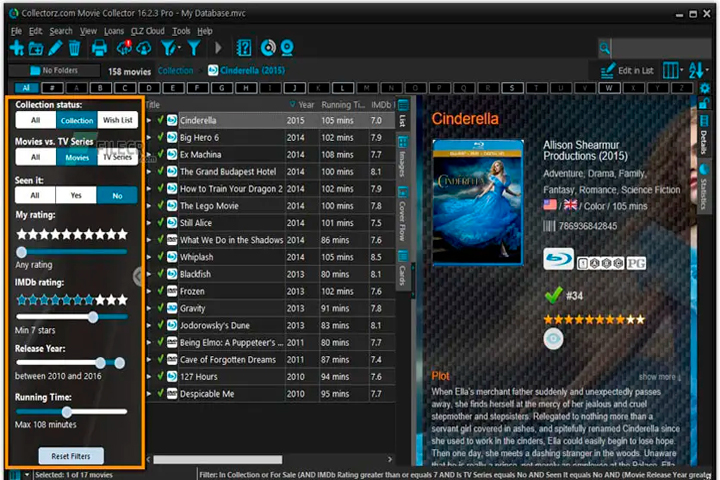Set Seen it filter to Yes
This screenshot has height=480, width=720.
[x=76, y=195]
